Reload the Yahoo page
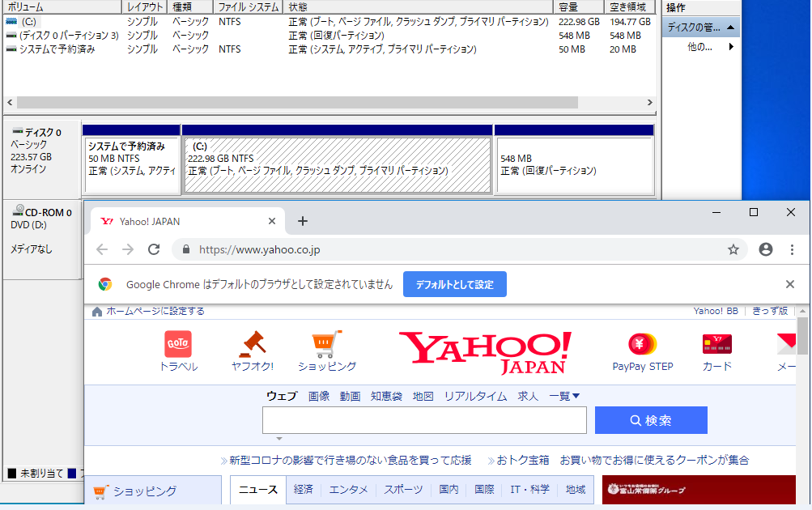 click(154, 249)
